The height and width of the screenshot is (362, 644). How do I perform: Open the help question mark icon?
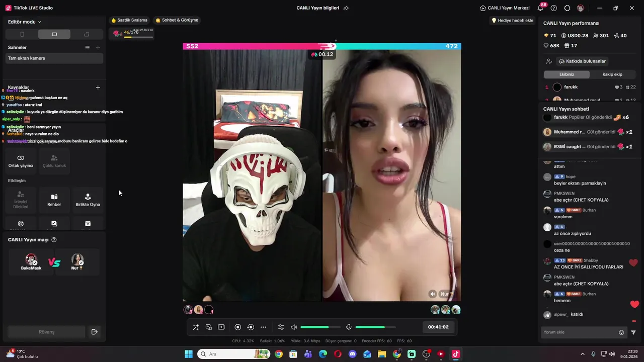[554, 8]
